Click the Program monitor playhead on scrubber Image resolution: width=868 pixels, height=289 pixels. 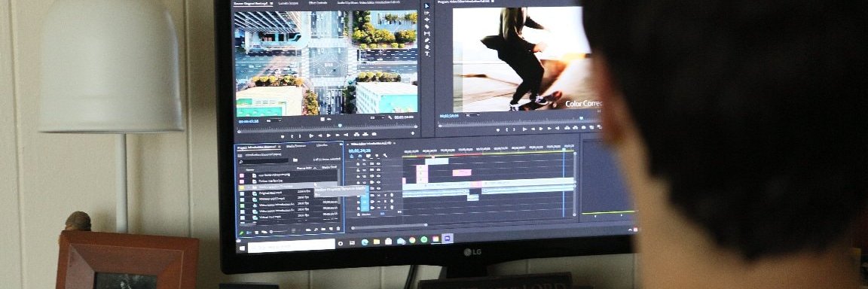[x=581, y=118]
